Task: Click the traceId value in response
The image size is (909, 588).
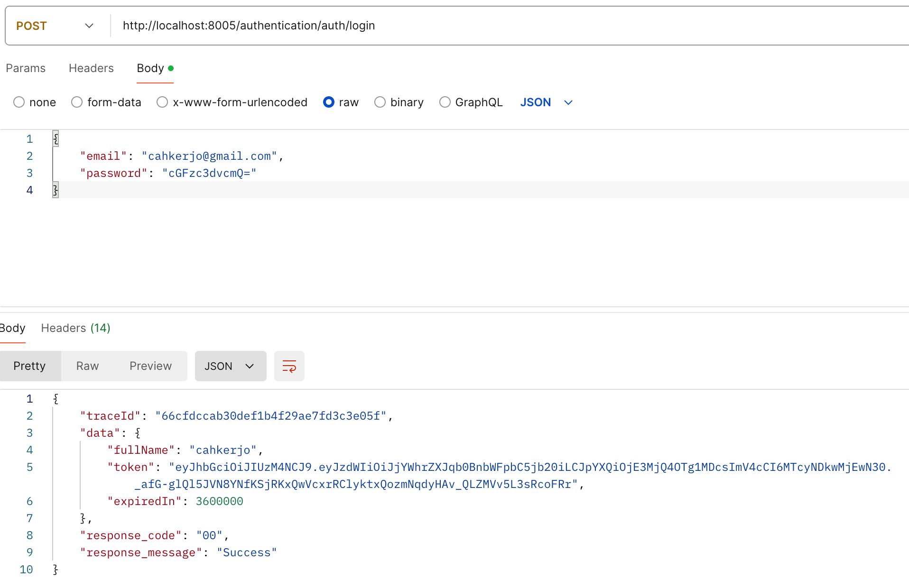Action: coord(271,416)
